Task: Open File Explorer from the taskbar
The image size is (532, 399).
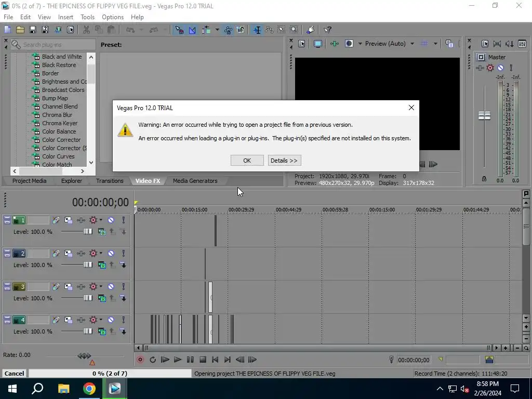Action: click(x=63, y=389)
